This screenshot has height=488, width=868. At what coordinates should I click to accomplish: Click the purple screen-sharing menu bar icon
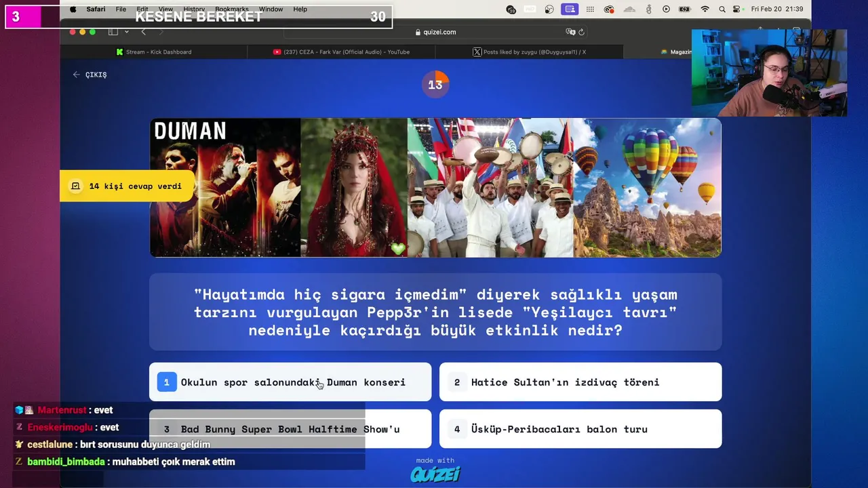(x=570, y=9)
